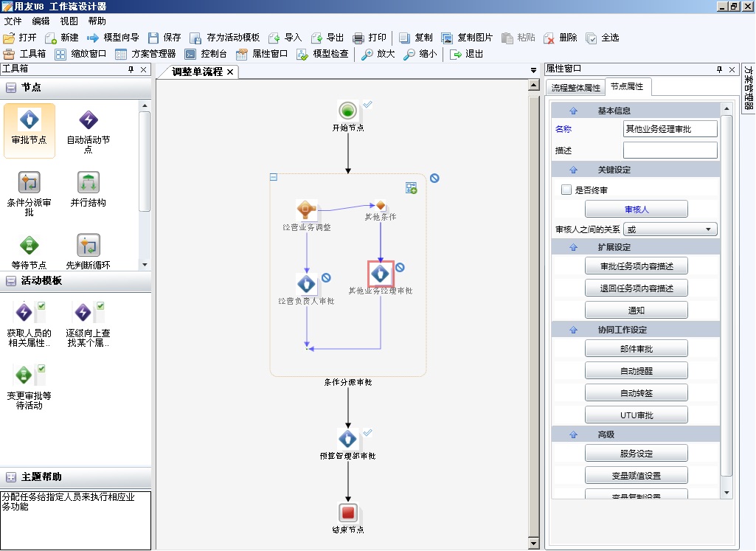Select the 并行结构 tool
The height and width of the screenshot is (551, 756).
point(89,189)
